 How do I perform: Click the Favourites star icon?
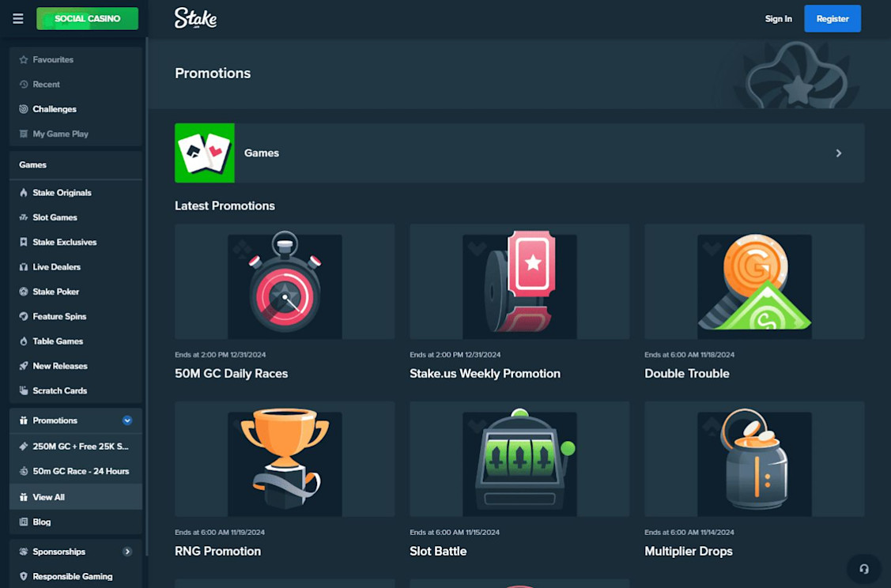tap(23, 59)
